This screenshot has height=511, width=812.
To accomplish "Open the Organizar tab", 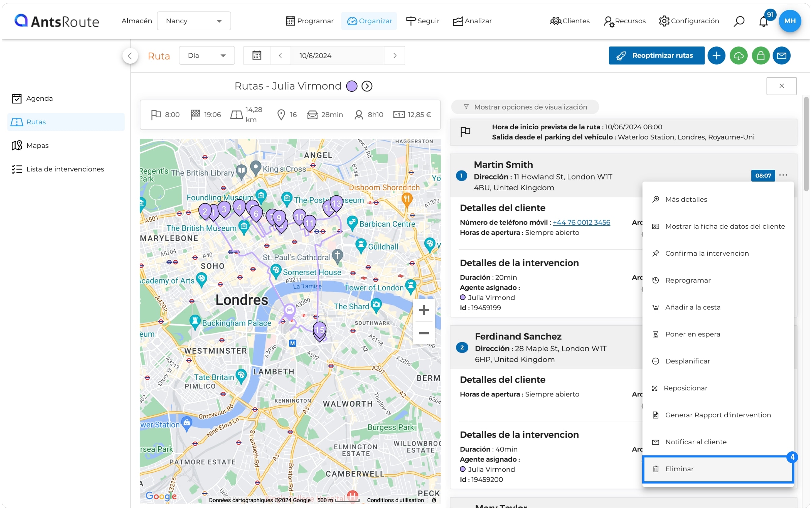I will point(369,21).
